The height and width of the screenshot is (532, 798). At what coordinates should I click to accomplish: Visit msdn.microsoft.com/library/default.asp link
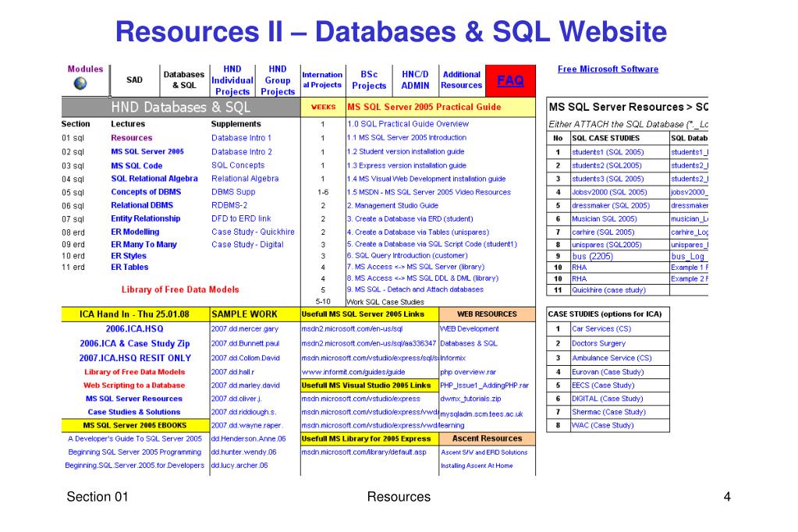pyautogui.click(x=364, y=452)
